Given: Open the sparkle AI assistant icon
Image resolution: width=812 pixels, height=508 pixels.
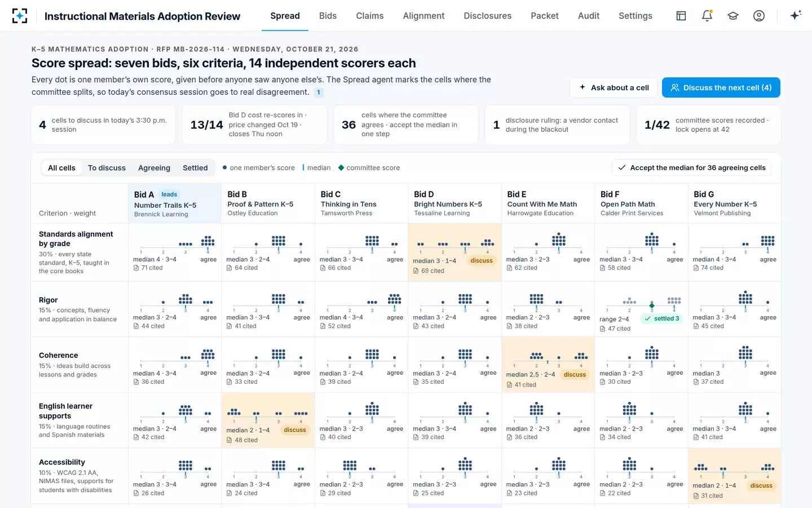Looking at the screenshot, I should (x=796, y=16).
